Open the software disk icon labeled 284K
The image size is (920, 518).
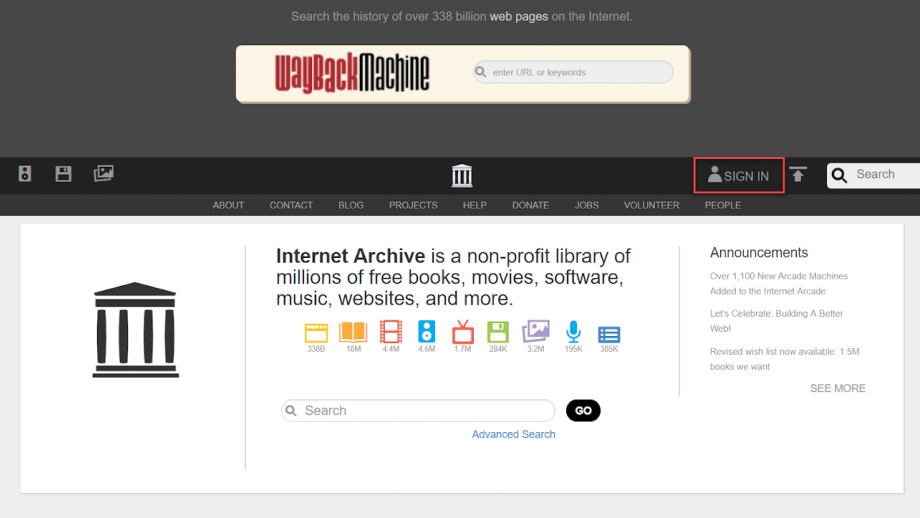498,332
